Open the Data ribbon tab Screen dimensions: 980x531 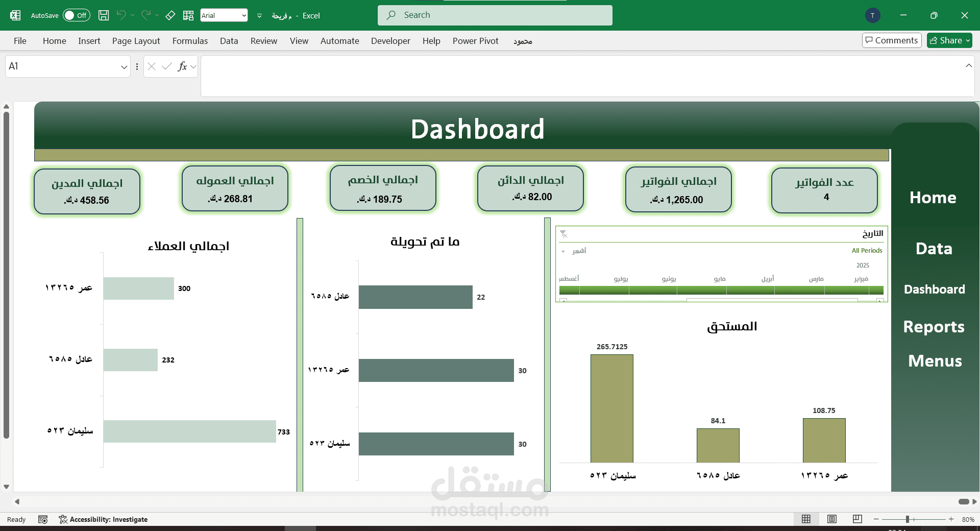click(x=229, y=41)
